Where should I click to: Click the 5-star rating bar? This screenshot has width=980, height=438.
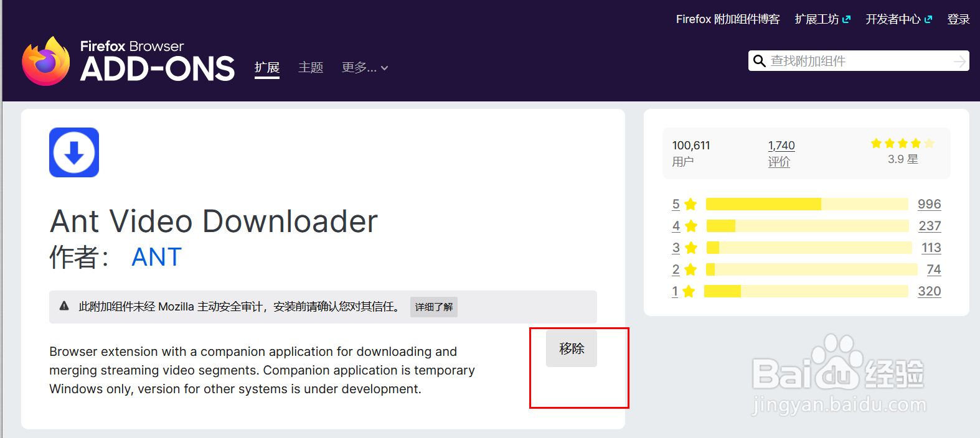coord(807,204)
